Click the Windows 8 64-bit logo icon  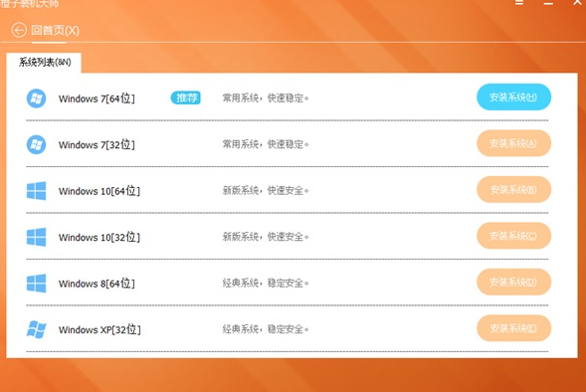click(36, 284)
